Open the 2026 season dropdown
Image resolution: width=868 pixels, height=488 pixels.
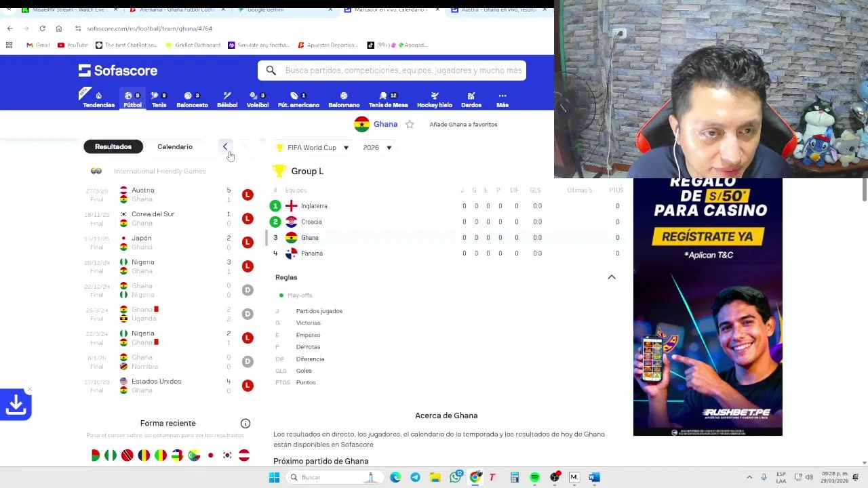click(377, 147)
